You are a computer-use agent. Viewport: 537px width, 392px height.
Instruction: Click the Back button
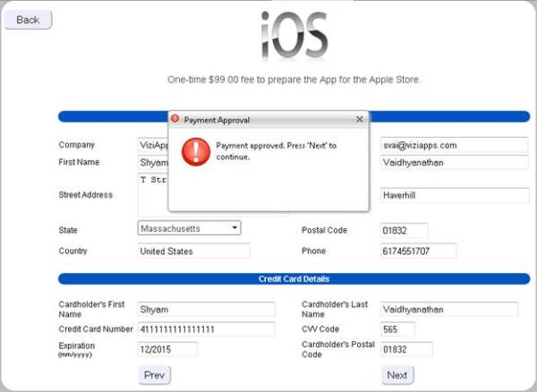[x=28, y=20]
